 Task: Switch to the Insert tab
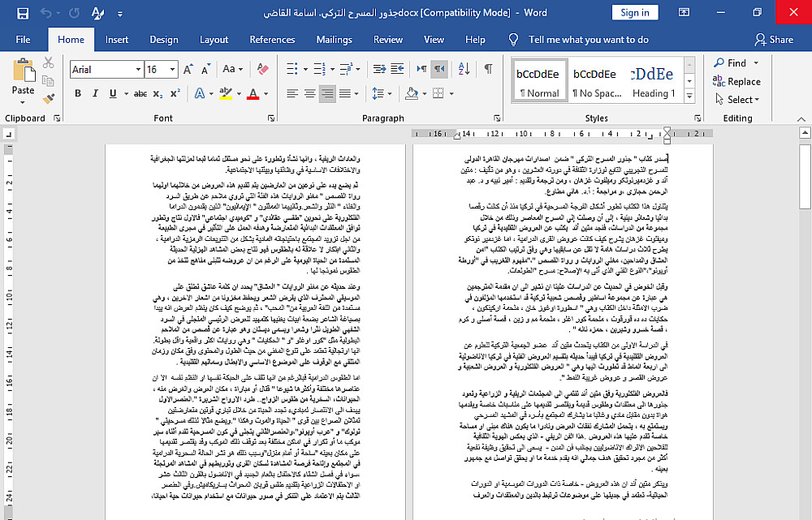(x=116, y=39)
